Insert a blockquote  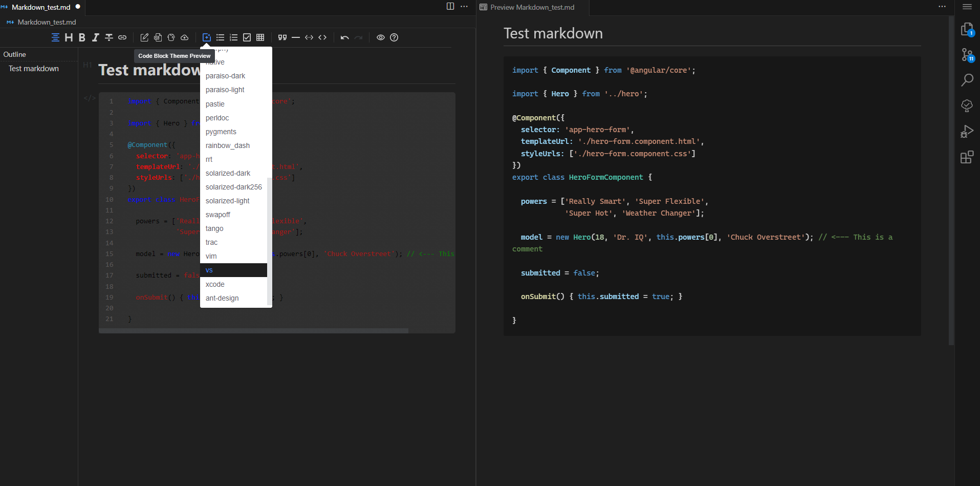tap(282, 37)
